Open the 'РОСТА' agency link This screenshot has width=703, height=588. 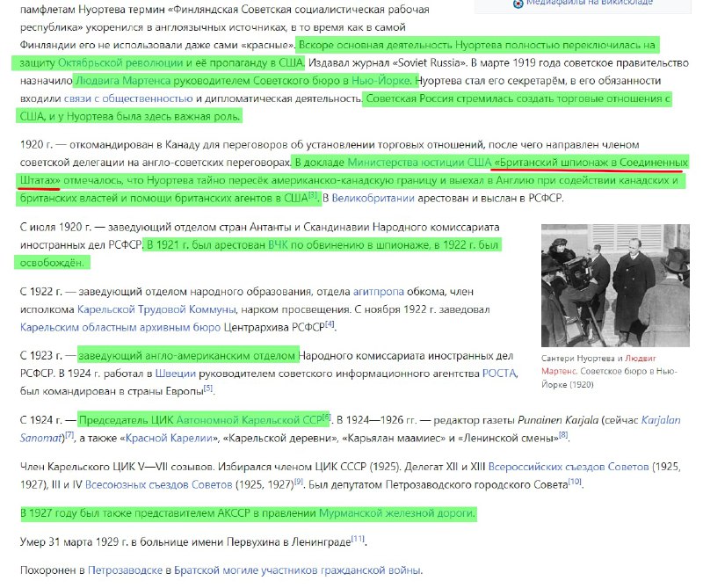click(499, 374)
